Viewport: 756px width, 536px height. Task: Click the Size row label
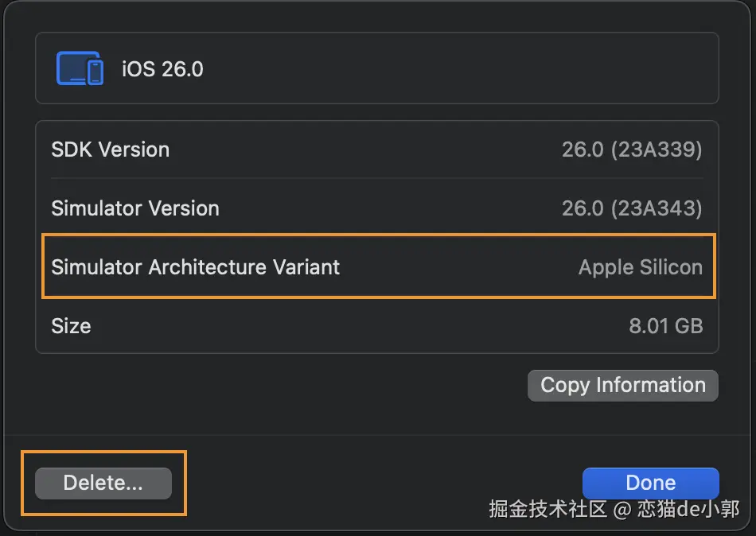[71, 326]
